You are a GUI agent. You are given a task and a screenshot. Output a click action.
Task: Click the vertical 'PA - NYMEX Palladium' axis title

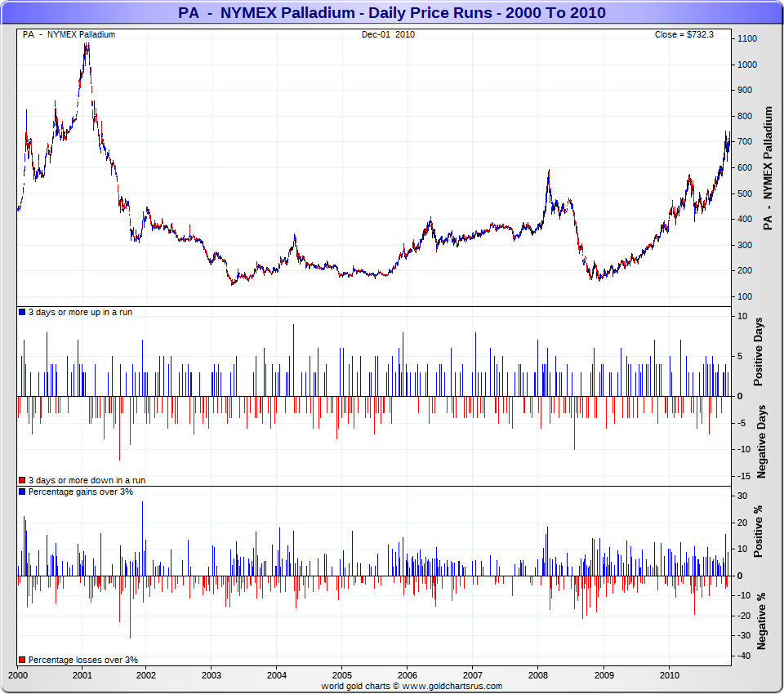click(768, 168)
